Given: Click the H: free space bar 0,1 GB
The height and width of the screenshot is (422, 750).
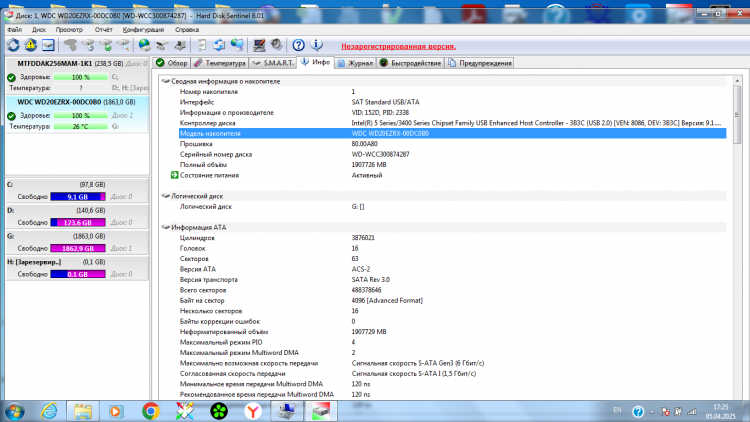Looking at the screenshot, I should [78, 274].
